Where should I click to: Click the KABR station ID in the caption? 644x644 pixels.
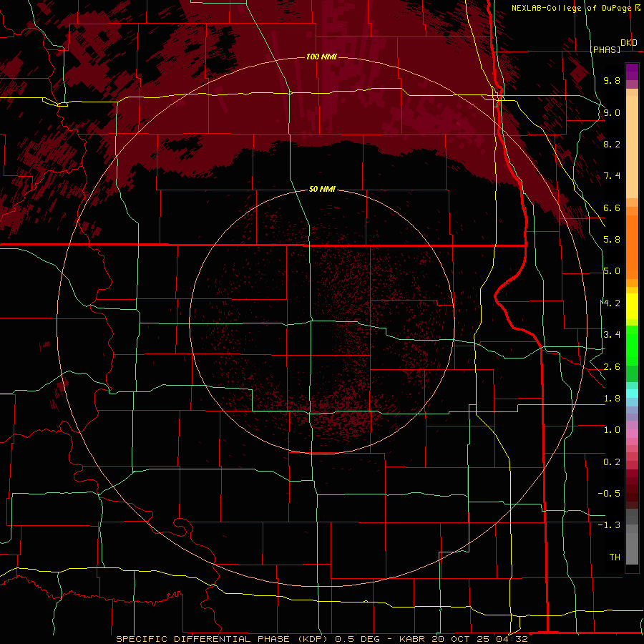413,639
